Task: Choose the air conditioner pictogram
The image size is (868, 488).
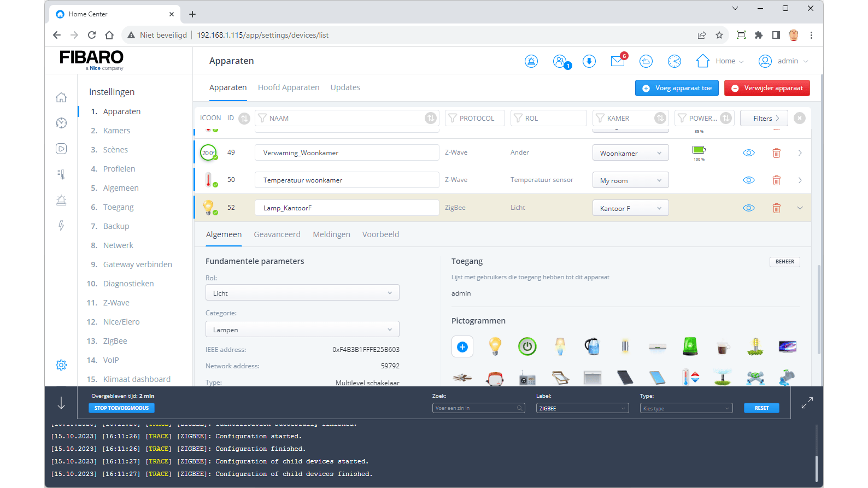Action: (658, 346)
